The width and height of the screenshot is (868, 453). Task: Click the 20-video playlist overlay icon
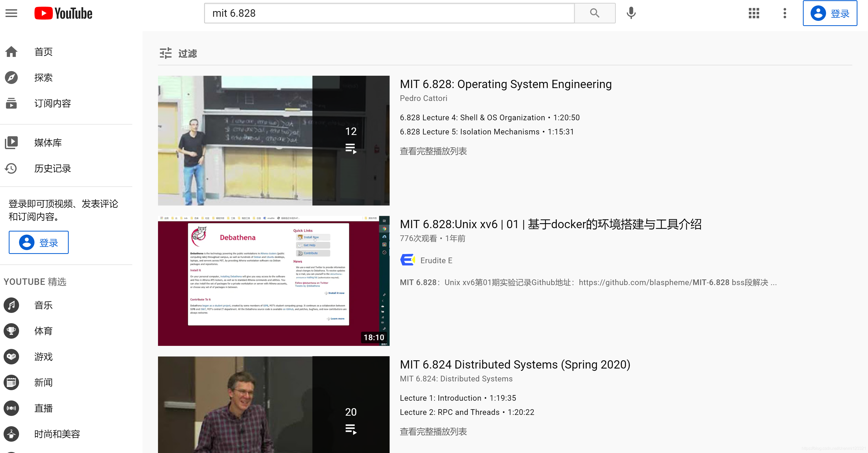pos(351,429)
